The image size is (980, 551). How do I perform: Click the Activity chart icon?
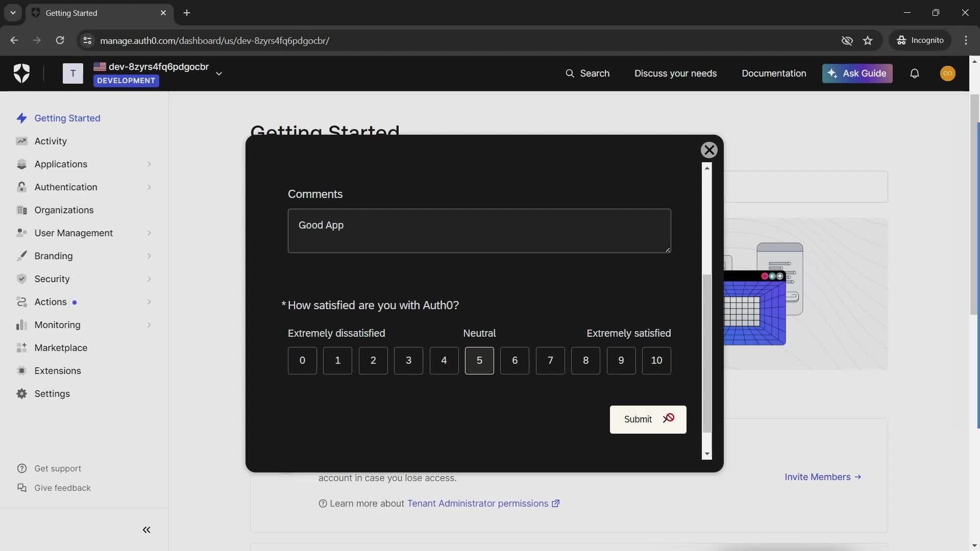[x=21, y=141]
